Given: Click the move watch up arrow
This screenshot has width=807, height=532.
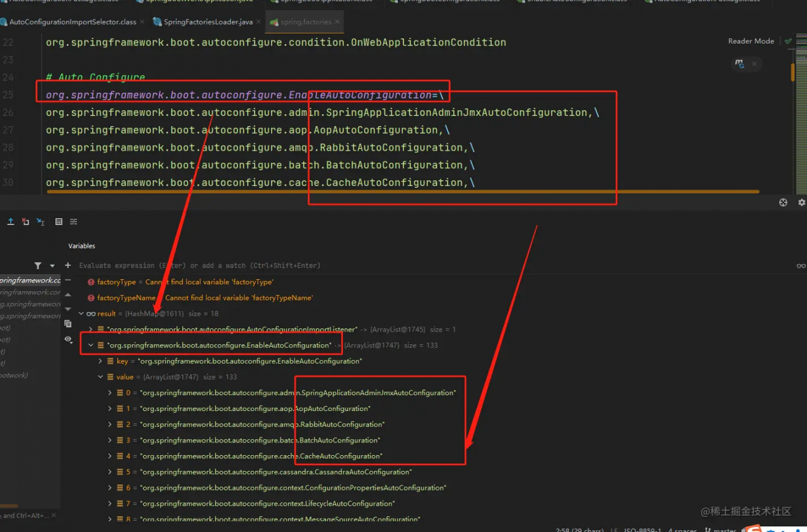Looking at the screenshot, I should [x=68, y=294].
